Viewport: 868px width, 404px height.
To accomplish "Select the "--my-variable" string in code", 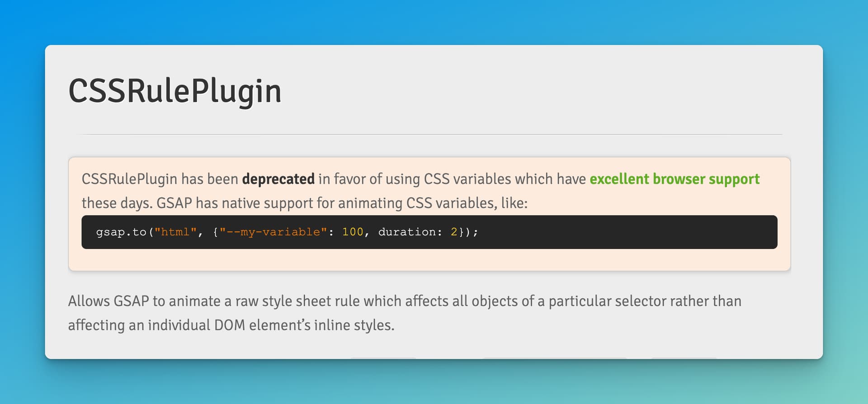I will [273, 232].
